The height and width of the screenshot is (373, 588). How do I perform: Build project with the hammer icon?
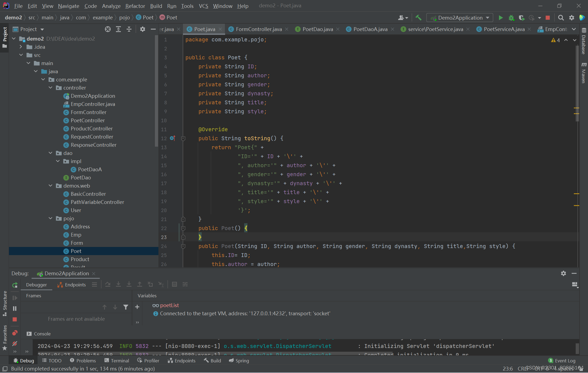coord(418,18)
